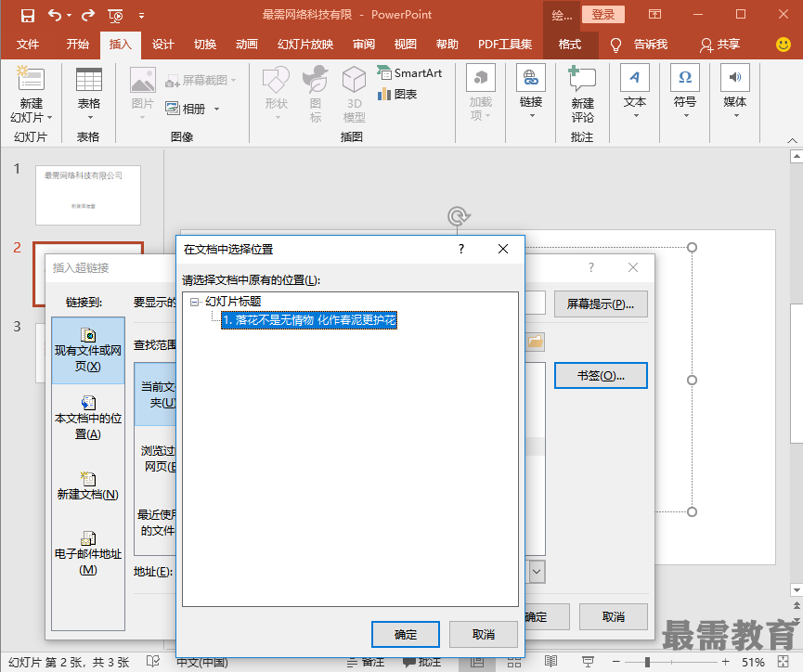803x672 pixels.
Task: Switch to the Slide Show (幻灯片放映) tab
Action: pyautogui.click(x=305, y=45)
